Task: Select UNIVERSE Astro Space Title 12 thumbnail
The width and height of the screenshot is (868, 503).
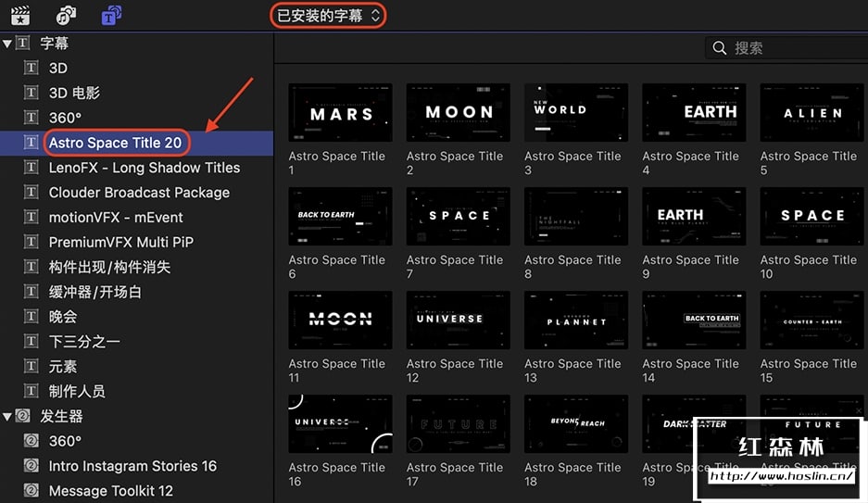Action: pos(459,321)
